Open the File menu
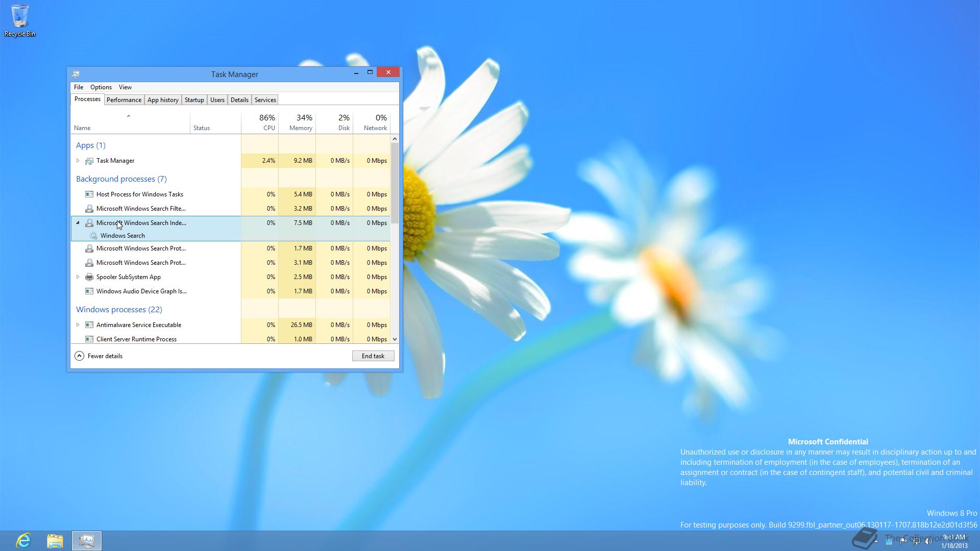The image size is (980, 551). tap(79, 87)
